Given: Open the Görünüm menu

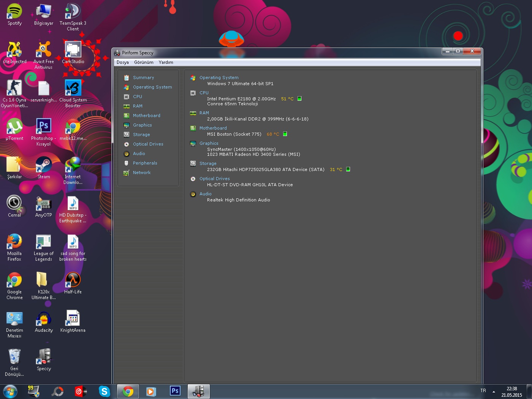Looking at the screenshot, I should click(144, 62).
